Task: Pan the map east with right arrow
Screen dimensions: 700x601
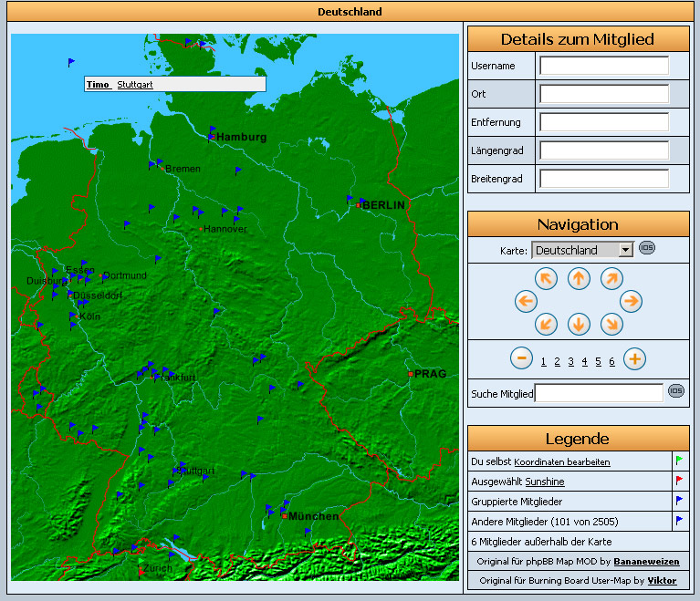Action: click(631, 300)
